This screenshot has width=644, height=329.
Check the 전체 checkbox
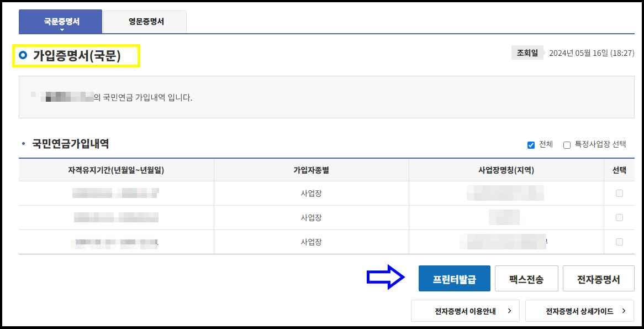point(531,145)
